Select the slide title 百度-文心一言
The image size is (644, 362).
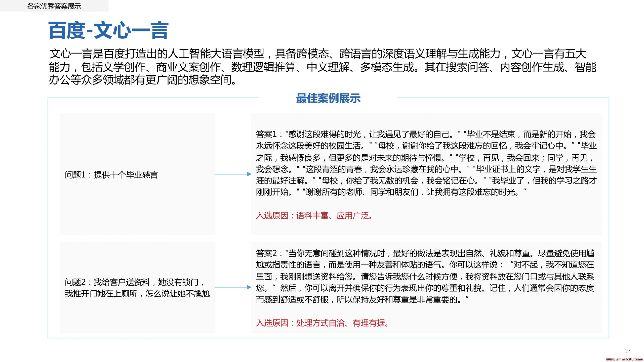point(108,30)
